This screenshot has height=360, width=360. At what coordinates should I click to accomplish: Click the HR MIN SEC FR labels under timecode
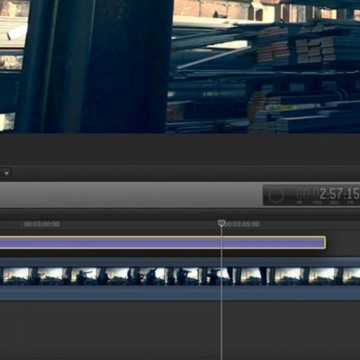(327, 202)
